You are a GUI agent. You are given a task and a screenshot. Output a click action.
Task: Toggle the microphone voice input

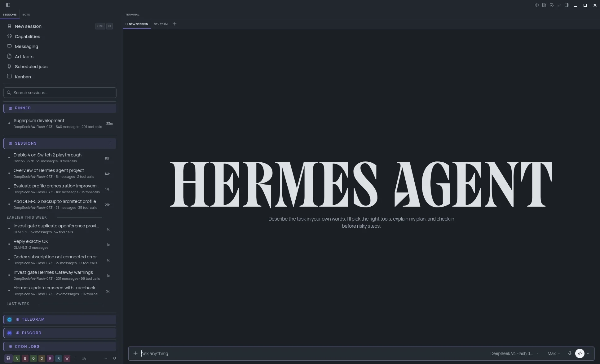[x=570, y=353]
